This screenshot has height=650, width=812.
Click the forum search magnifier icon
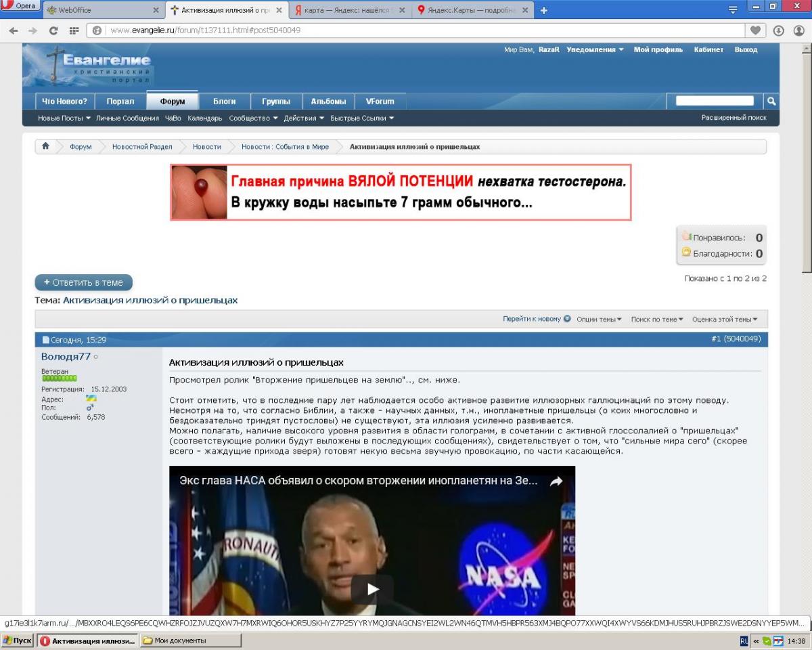[770, 101]
